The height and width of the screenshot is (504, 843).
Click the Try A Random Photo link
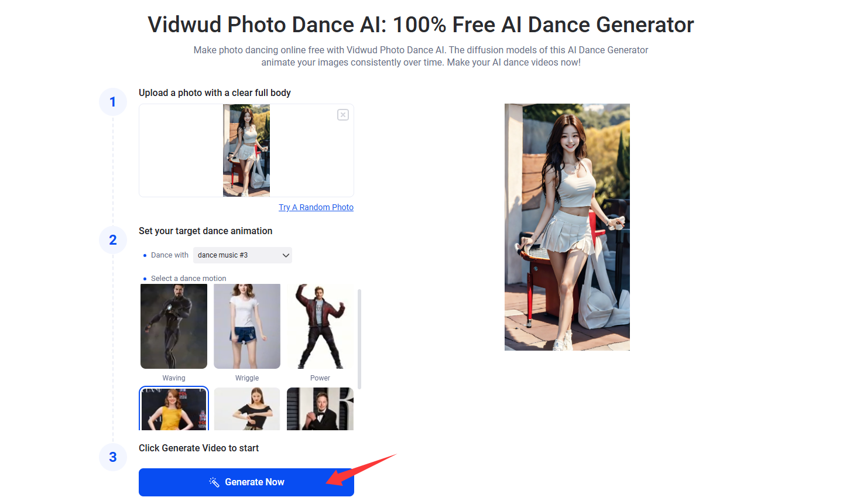[x=316, y=207]
